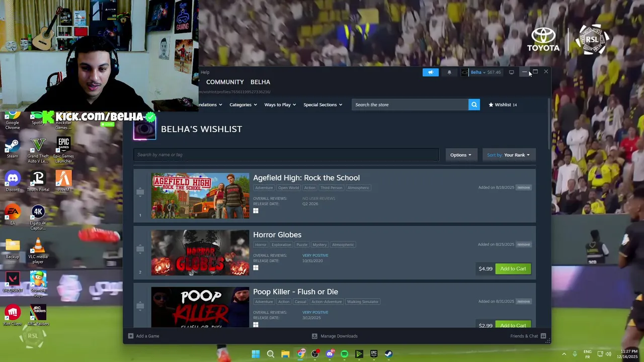Image resolution: width=644 pixels, height=362 pixels.
Task: Open the Windows Start menu
Action: (x=256, y=354)
